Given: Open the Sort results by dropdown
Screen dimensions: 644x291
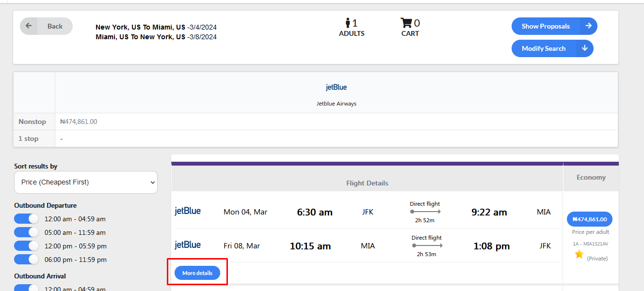Looking at the screenshot, I should tap(86, 182).
